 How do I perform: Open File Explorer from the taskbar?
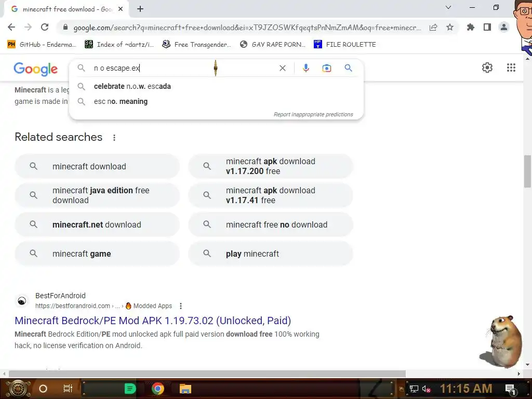point(185,389)
